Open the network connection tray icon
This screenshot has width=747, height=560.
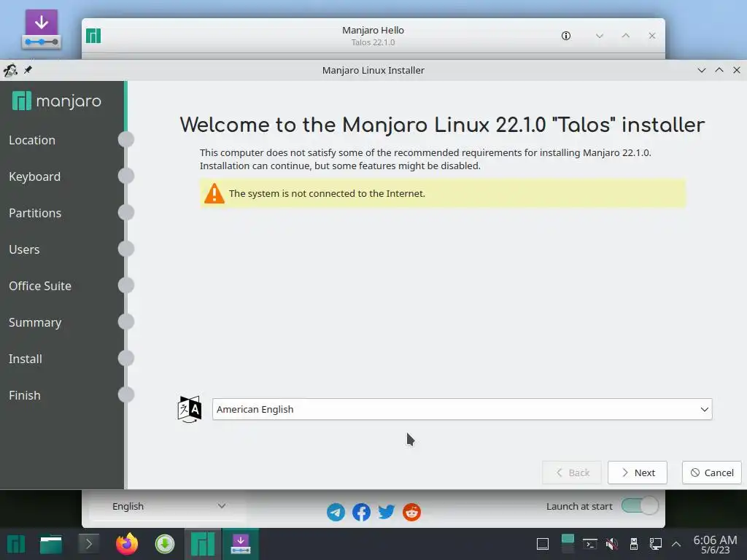tap(656, 544)
